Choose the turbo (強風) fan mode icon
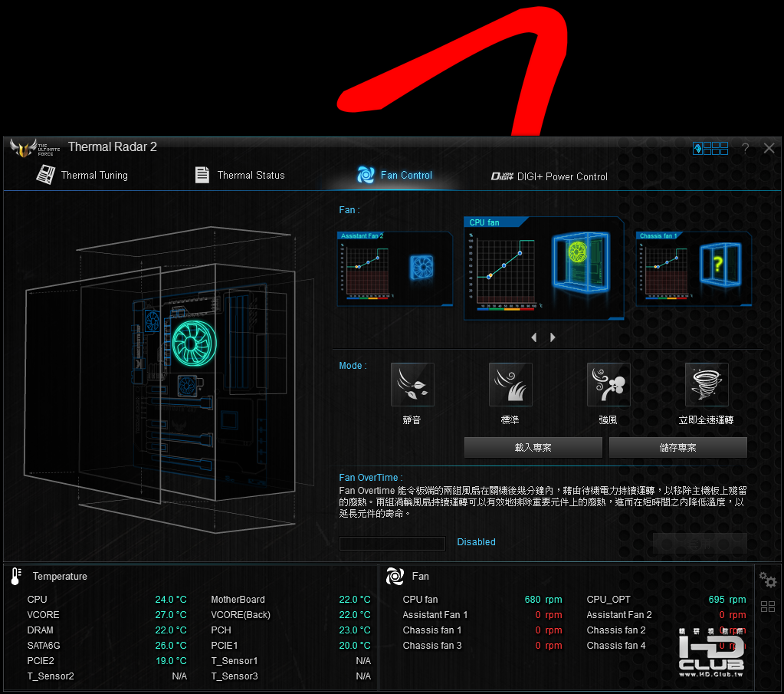The width and height of the screenshot is (784, 694). click(609, 384)
